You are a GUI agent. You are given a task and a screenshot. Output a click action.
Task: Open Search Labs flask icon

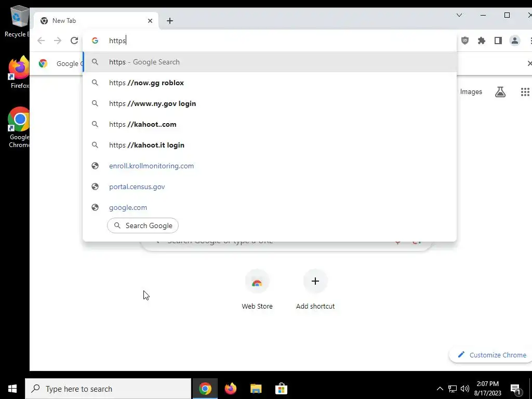(x=500, y=92)
